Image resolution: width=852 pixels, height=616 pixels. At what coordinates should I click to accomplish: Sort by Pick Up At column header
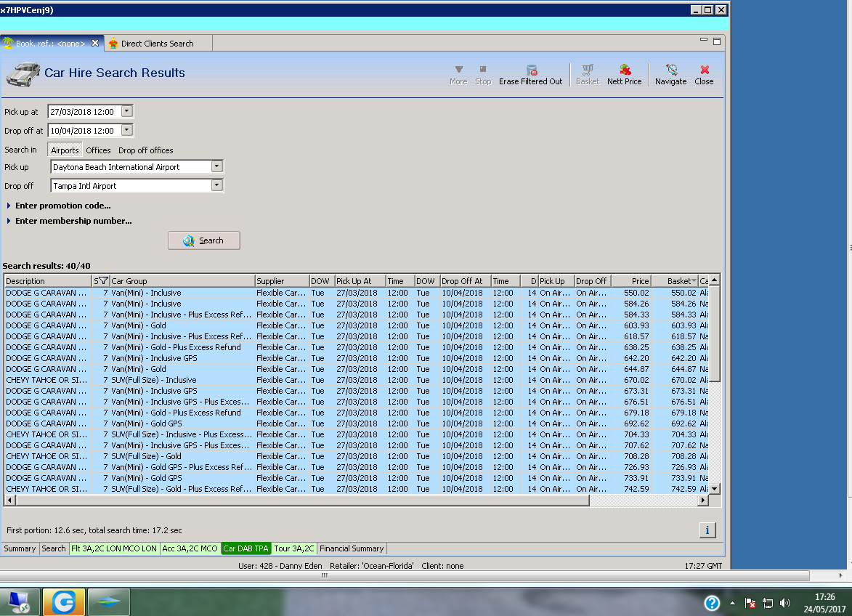click(x=360, y=281)
